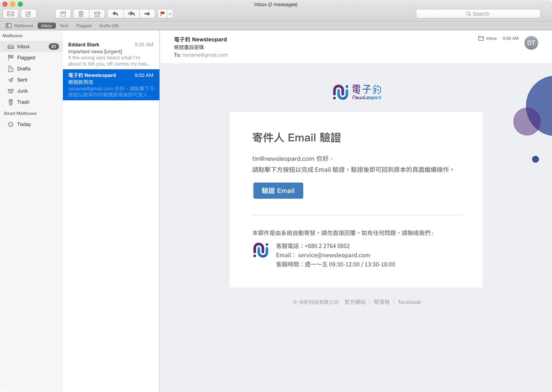
Task: Open the Junk mailbox in sidebar
Action: [x=31, y=91]
